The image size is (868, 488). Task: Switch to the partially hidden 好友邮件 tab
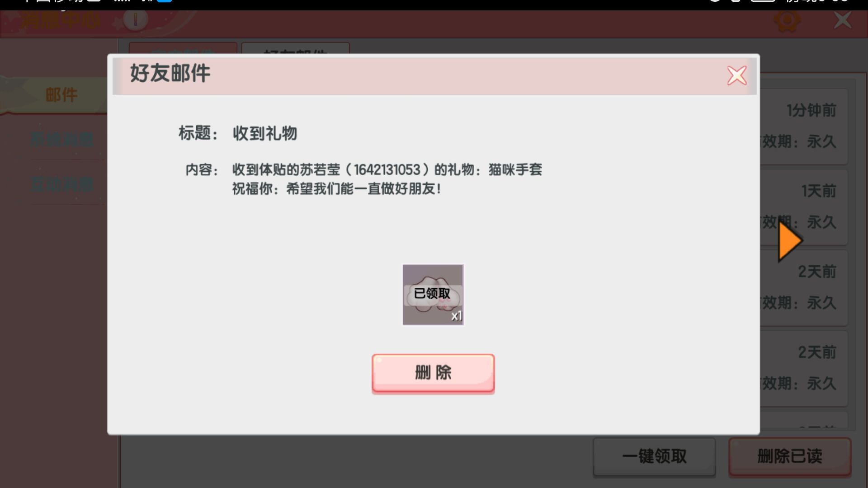tap(295, 48)
